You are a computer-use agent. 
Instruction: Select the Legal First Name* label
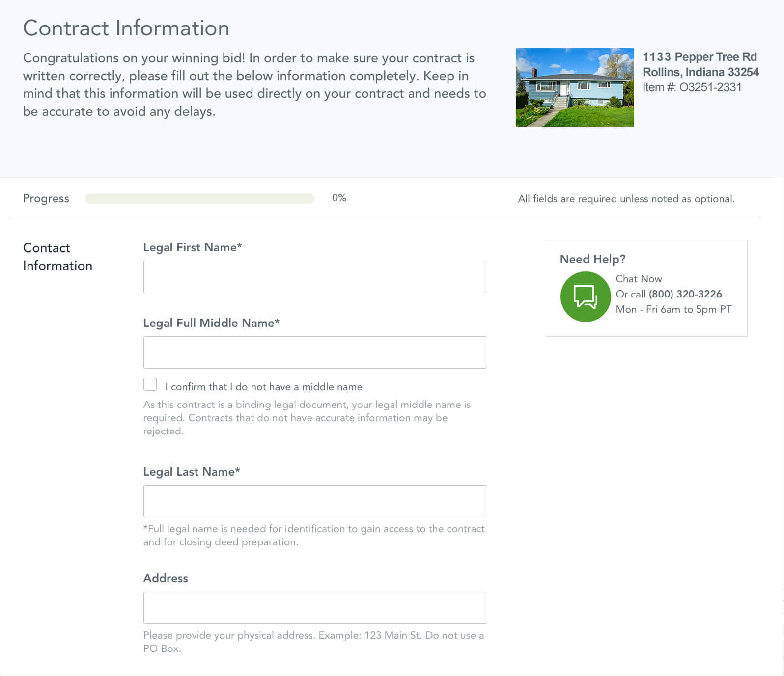click(x=193, y=247)
